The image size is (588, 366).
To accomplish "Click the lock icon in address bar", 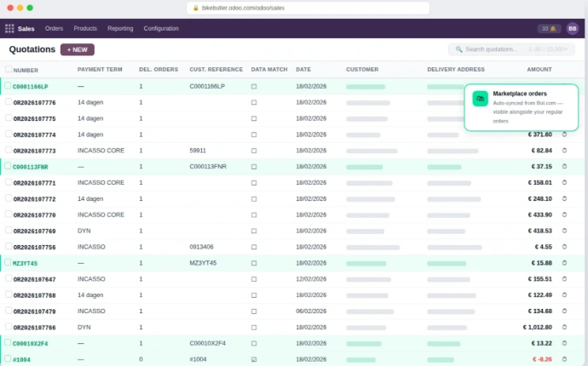I will pos(196,8).
